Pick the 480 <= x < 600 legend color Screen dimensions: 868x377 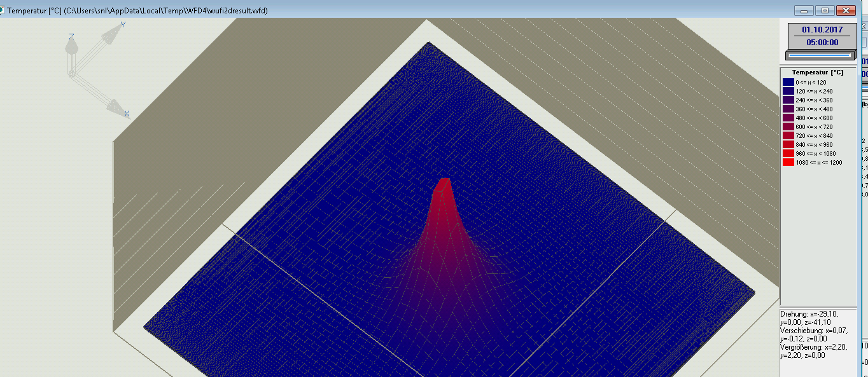click(x=788, y=118)
